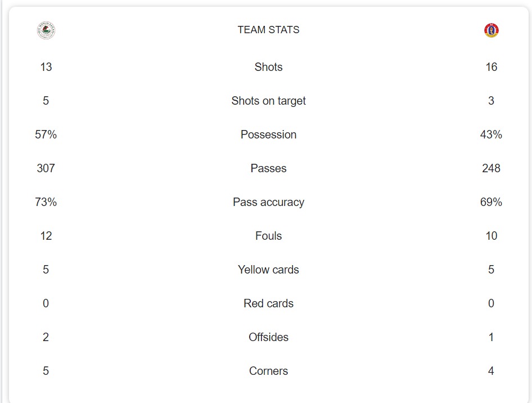Click the right team's red-yellow crest logo

tap(491, 30)
